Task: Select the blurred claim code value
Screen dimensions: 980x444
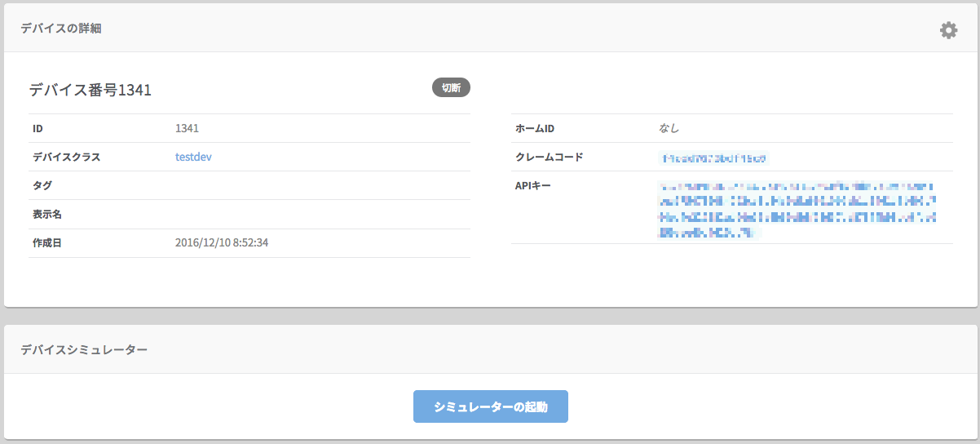Action: (x=713, y=158)
